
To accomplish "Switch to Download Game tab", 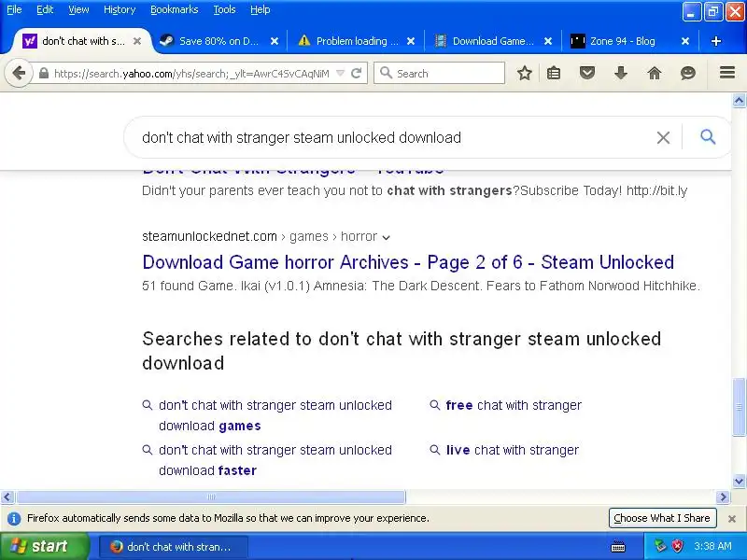I will pos(492,41).
